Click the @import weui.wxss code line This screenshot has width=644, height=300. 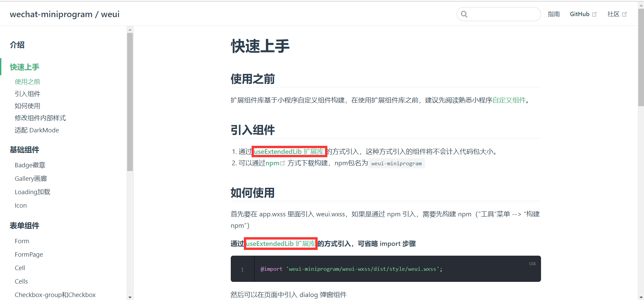[x=352, y=269]
